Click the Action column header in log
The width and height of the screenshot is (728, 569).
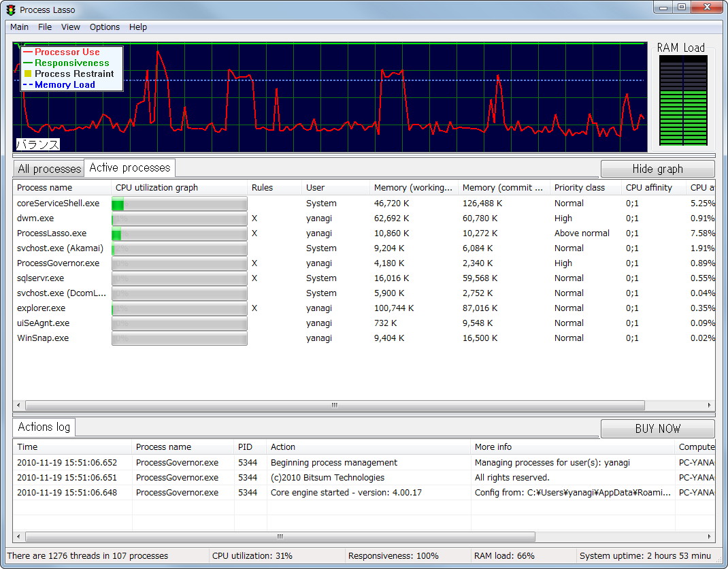pos(369,447)
